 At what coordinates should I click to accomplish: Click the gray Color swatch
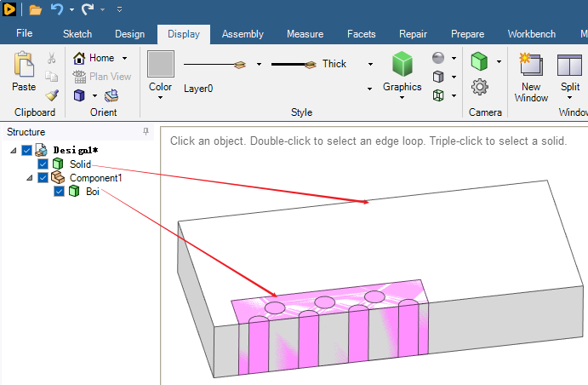point(160,64)
